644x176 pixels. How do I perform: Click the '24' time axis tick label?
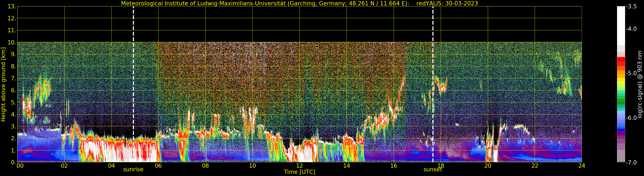(x=582, y=166)
